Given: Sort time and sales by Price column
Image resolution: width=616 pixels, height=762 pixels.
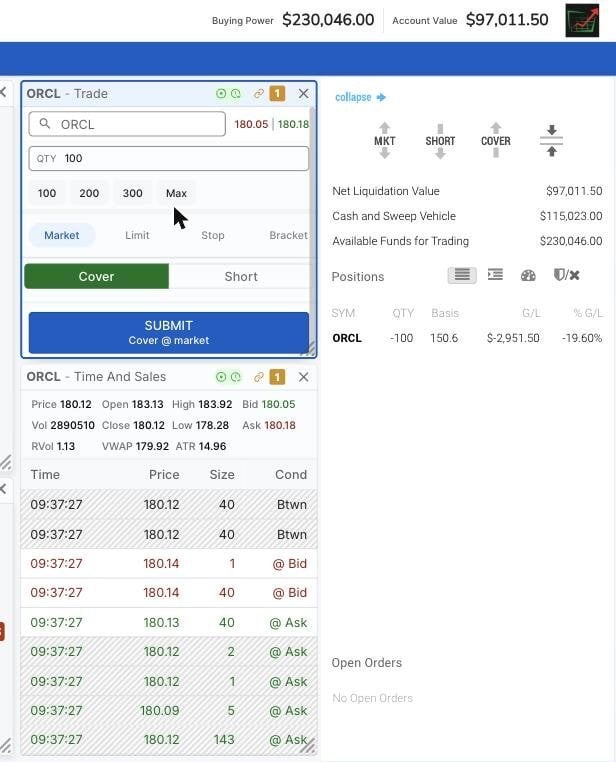Looking at the screenshot, I should coord(164,474).
